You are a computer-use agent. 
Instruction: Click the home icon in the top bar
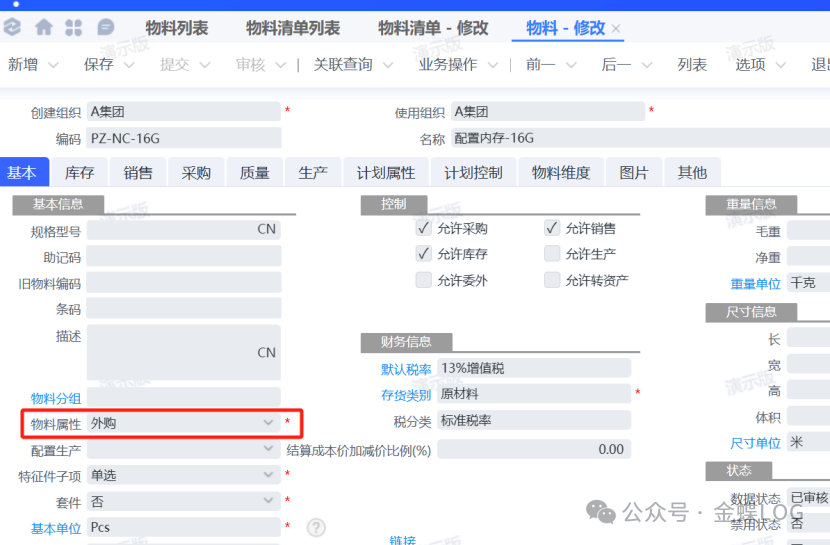click(44, 28)
